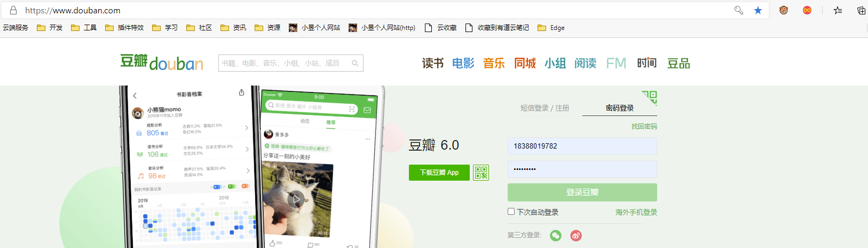The image size is (868, 248).
Task: Open the 学习 bookmark folder
Action: pyautogui.click(x=165, y=28)
